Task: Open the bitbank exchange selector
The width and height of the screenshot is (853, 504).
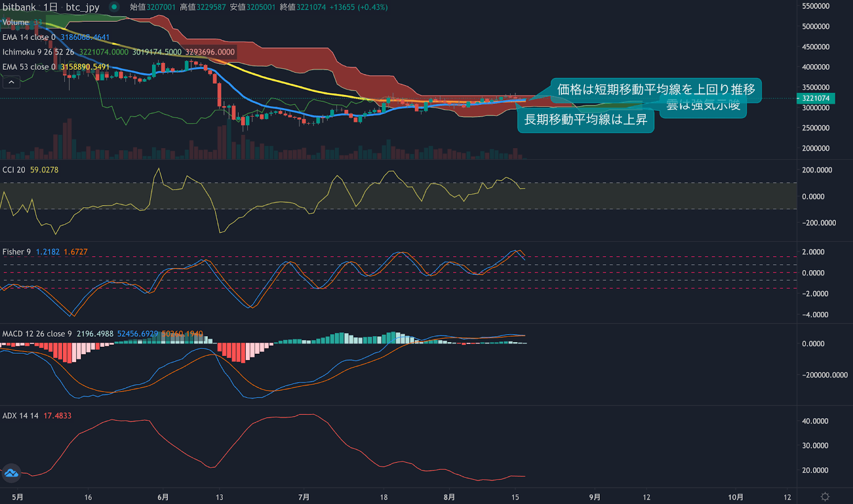Action: point(19,7)
